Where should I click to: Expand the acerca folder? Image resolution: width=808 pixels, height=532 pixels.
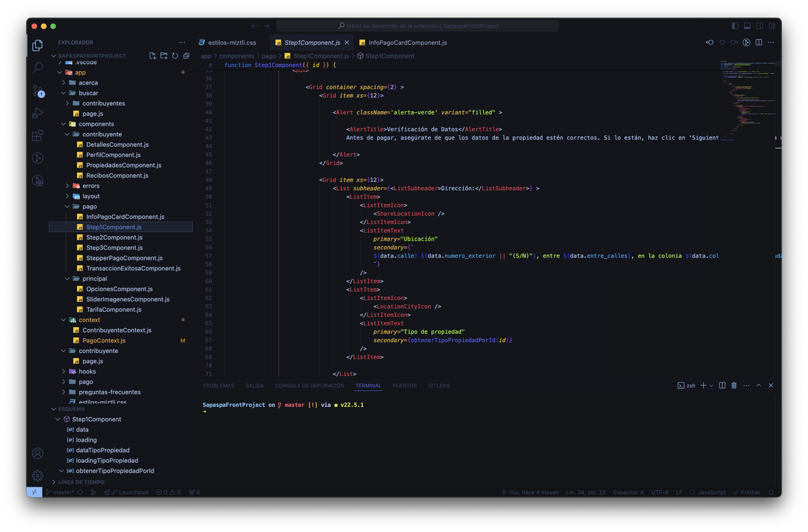[64, 83]
